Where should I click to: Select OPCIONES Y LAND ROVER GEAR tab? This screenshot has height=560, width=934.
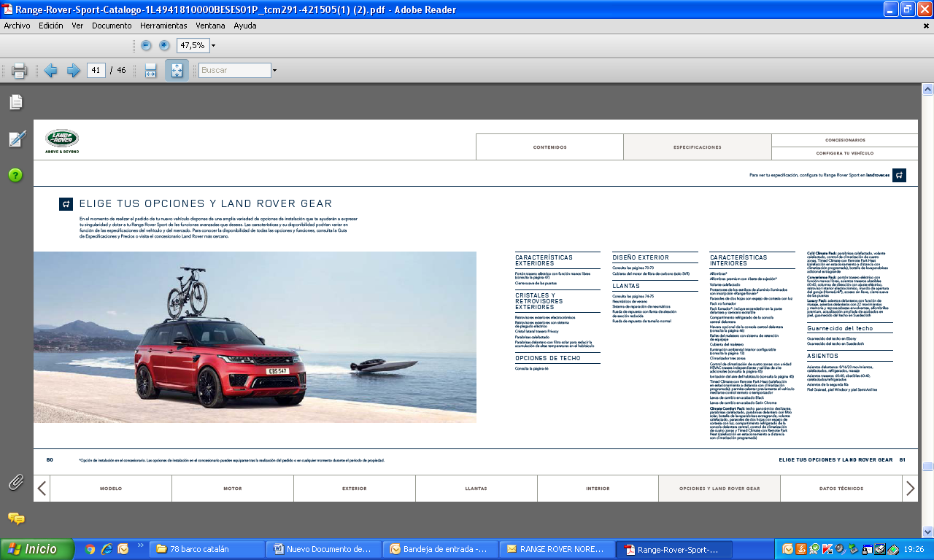click(719, 489)
